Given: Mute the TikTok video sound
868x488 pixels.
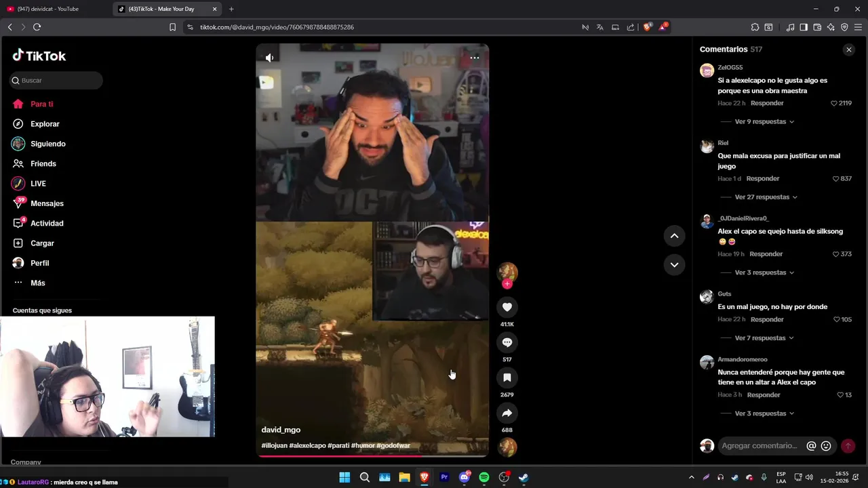Looking at the screenshot, I should point(269,58).
